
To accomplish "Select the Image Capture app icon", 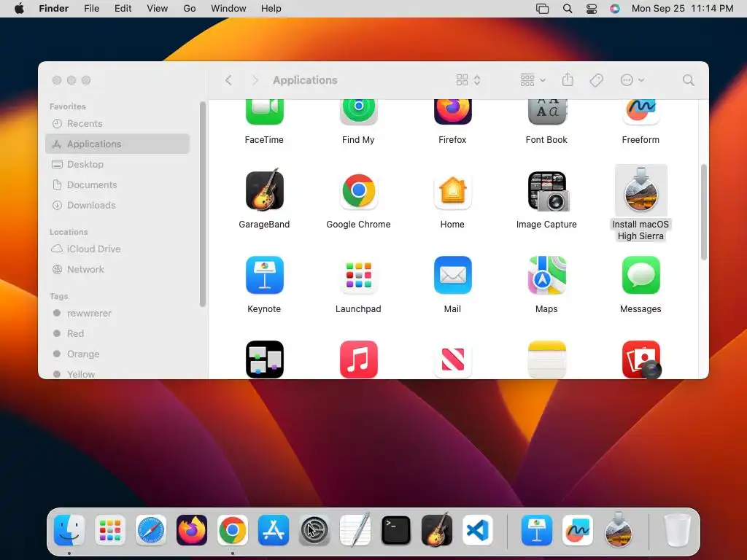I will 547,191.
